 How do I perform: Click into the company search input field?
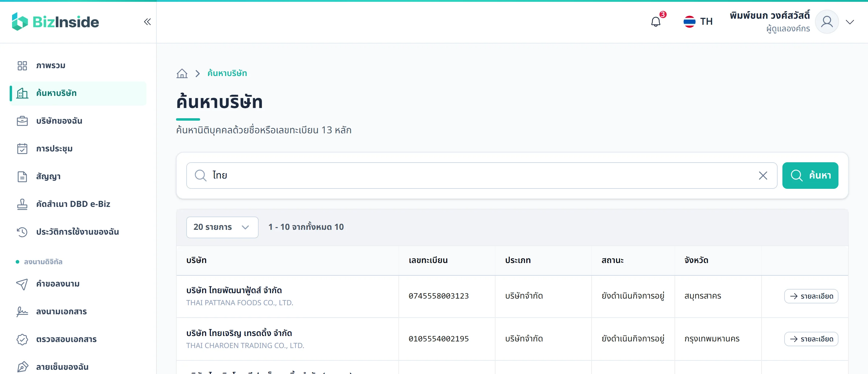[x=482, y=175]
